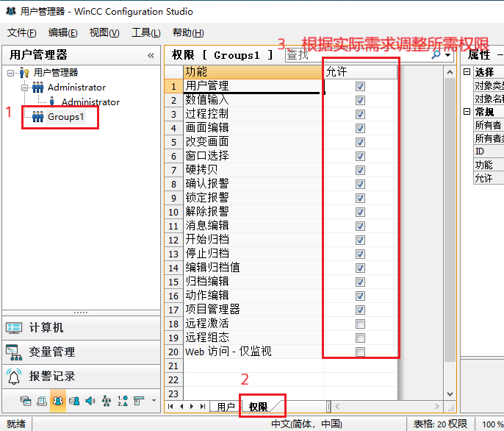Select Groups1 in the user tree

click(x=65, y=117)
